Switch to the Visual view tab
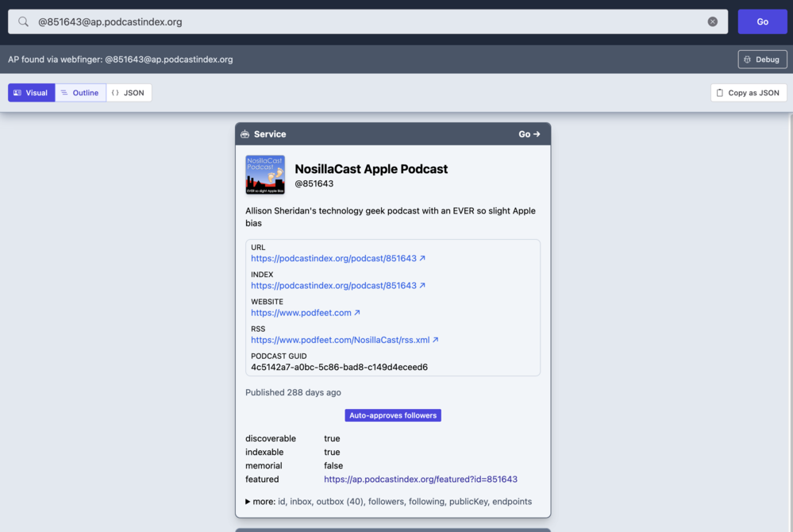The height and width of the screenshot is (532, 793). (31, 93)
